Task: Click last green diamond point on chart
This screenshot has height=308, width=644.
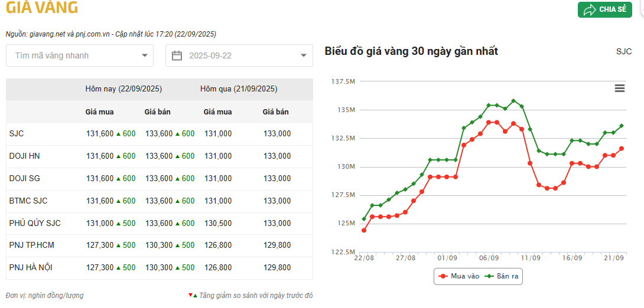Action: (622, 126)
